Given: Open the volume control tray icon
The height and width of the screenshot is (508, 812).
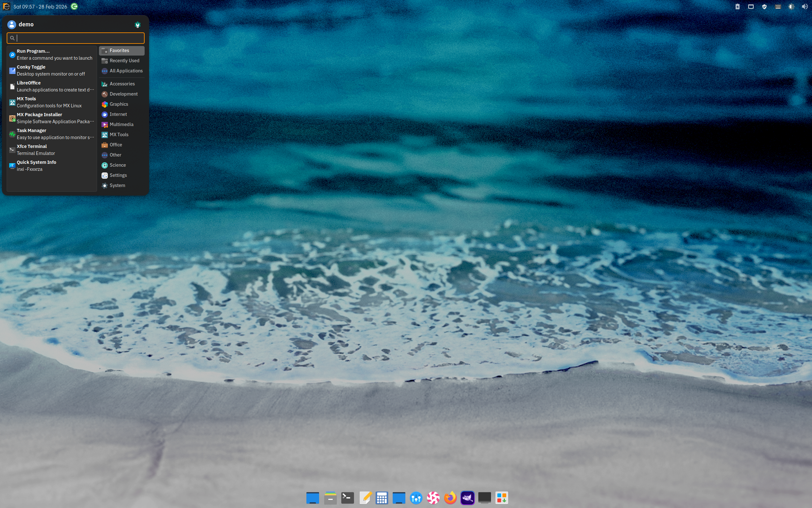Looking at the screenshot, I should coord(805,6).
